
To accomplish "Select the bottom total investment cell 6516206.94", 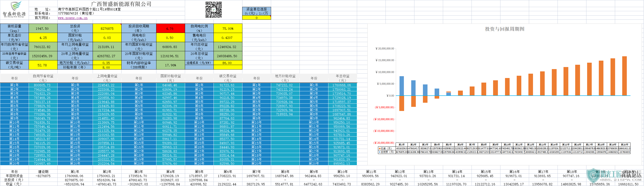I will tap(107, 180).
